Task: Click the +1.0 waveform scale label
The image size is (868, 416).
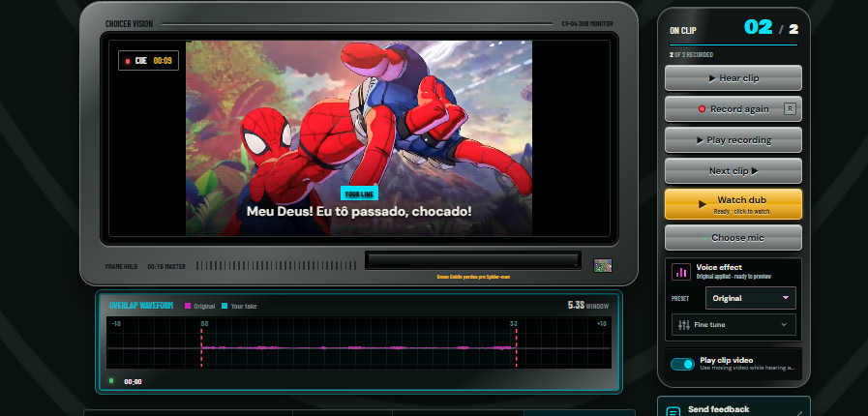Action: pos(601,324)
